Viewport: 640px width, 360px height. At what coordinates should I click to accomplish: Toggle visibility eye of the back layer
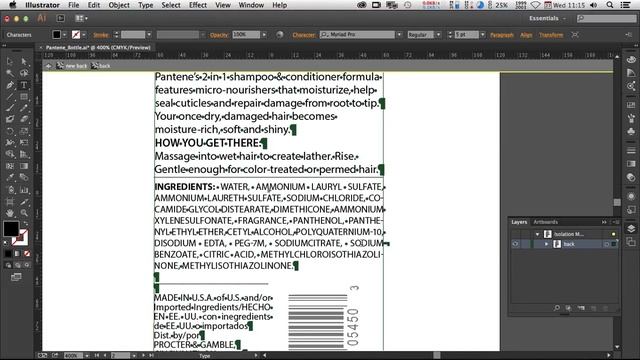point(516,244)
